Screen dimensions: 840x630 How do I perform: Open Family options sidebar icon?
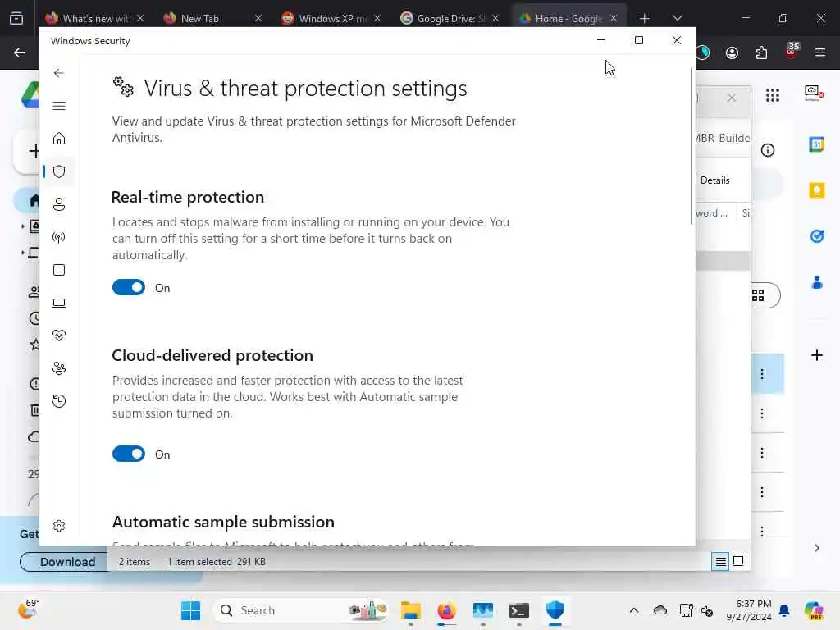[x=59, y=368]
